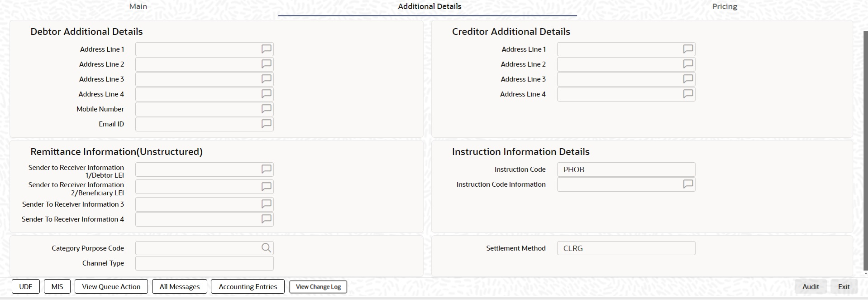Viewport: 868px width, 300px height.
Task: Switch to the Pricing tab
Action: [x=725, y=6]
